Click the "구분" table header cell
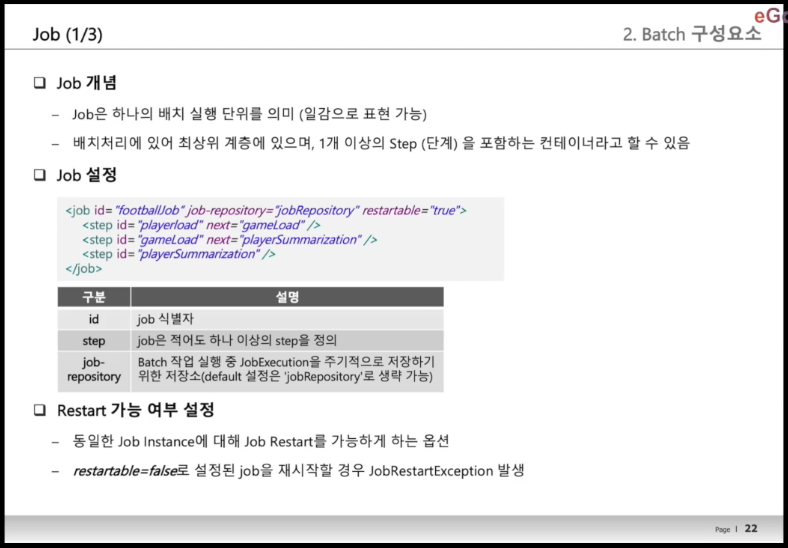The image size is (788, 548). point(94,297)
